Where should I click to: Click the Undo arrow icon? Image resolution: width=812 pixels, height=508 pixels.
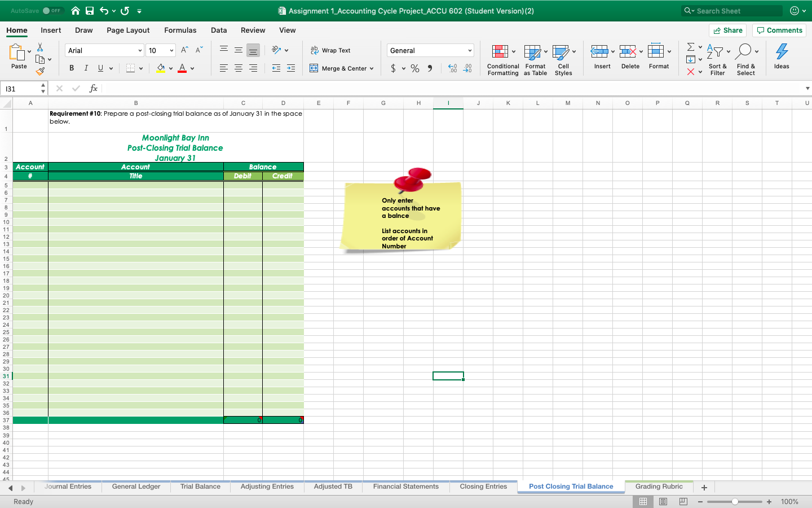coord(104,11)
